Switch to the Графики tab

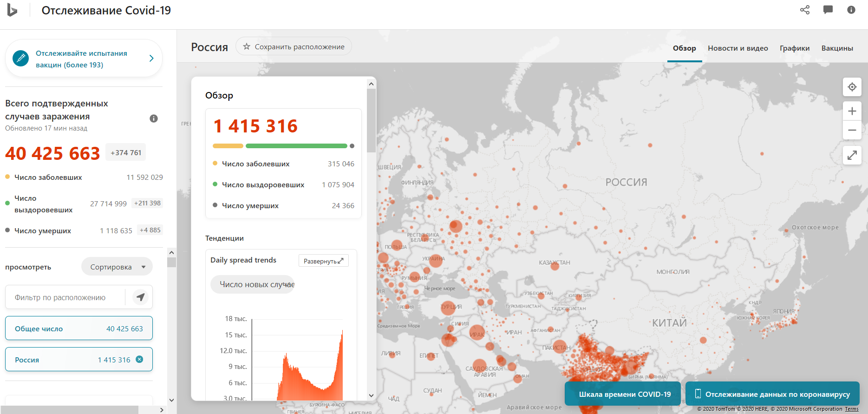tap(794, 48)
